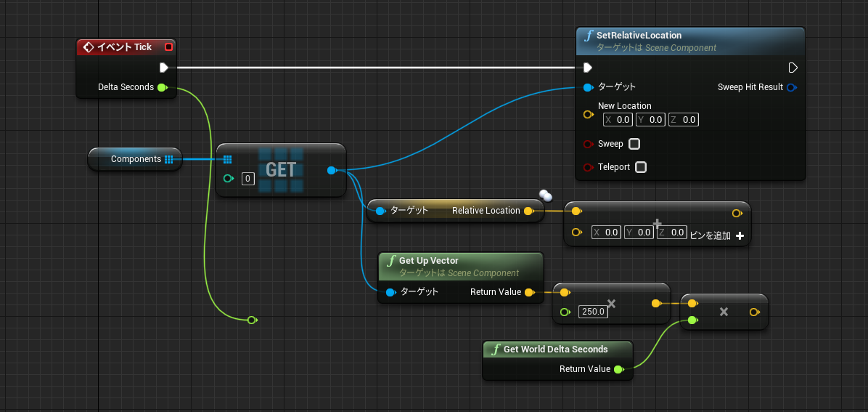Click Get World Delta Seconds Return Value pin
The image size is (868, 412).
[619, 368]
